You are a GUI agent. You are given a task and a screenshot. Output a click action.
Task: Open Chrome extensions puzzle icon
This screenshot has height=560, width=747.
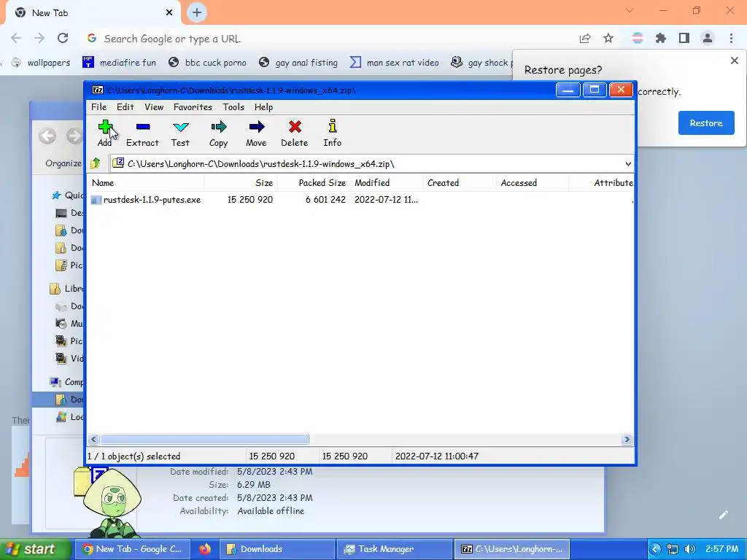661,38
